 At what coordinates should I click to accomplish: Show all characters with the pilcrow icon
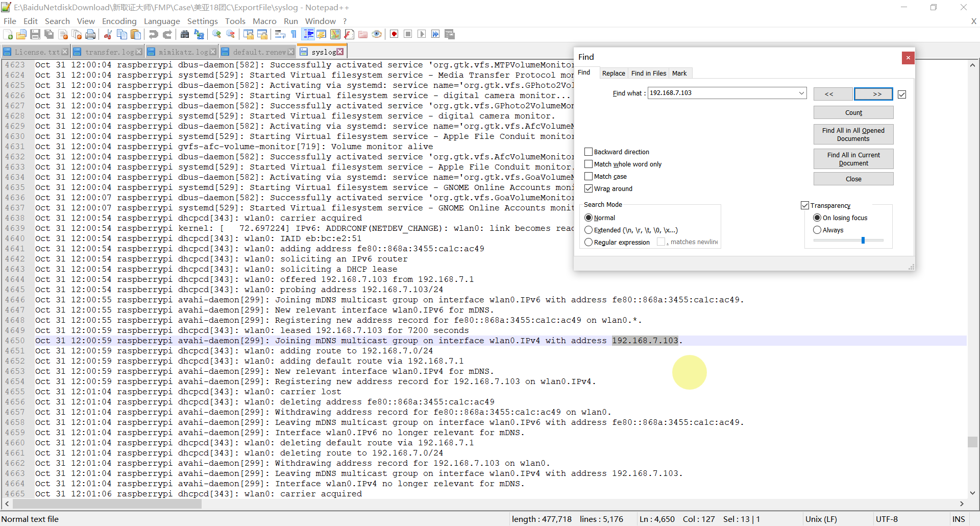293,34
